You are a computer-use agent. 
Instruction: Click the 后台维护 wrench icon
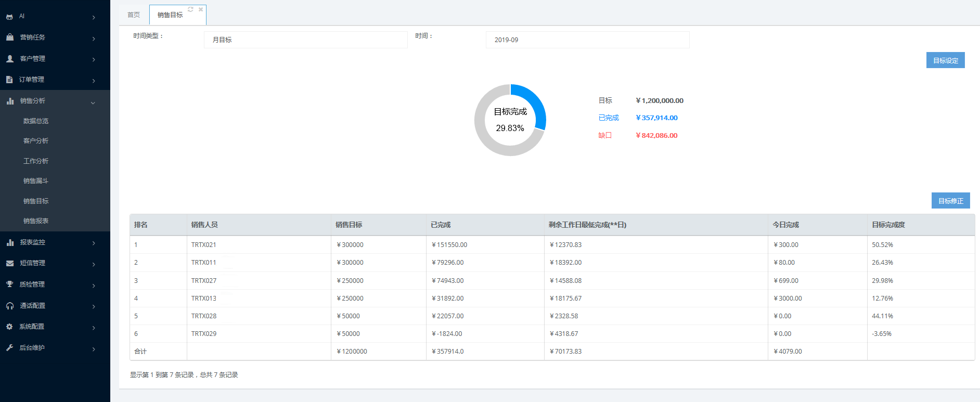coord(9,348)
